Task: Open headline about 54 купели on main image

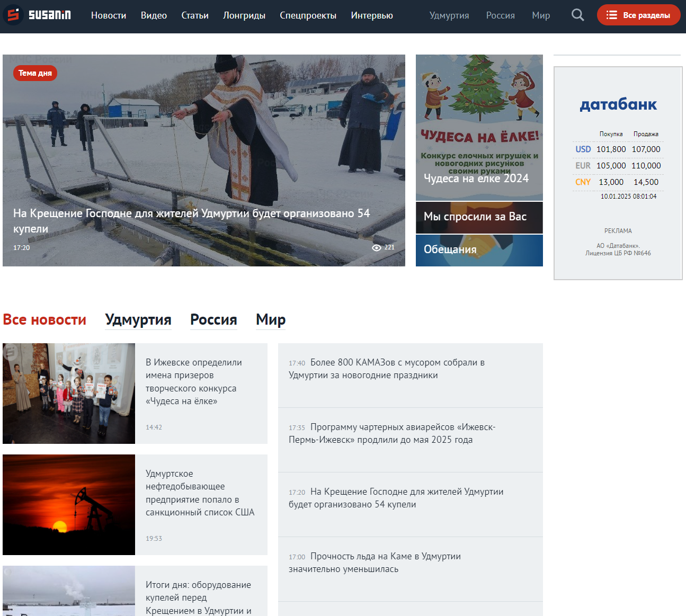Action: click(x=191, y=221)
